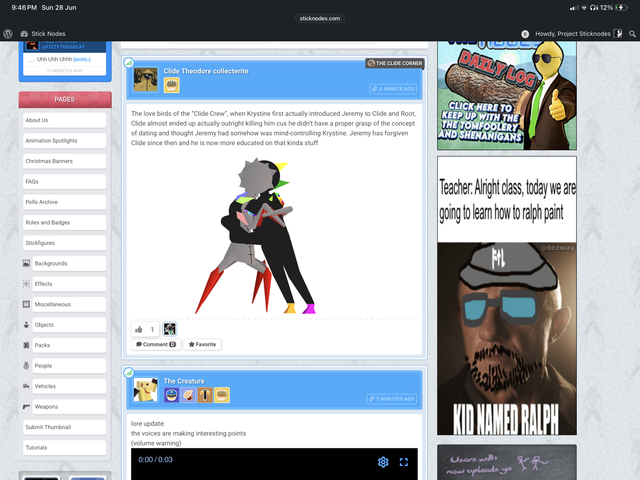
Task: Click the People category icon
Action: [x=26, y=366]
